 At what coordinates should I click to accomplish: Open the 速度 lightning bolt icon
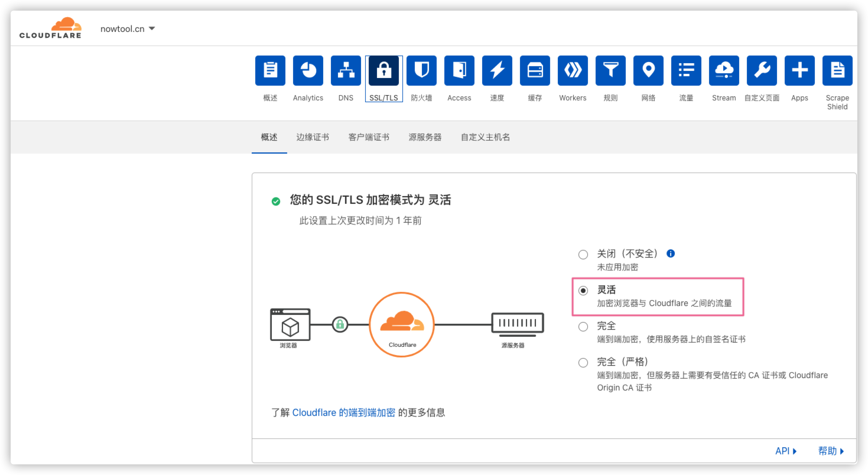point(497,70)
